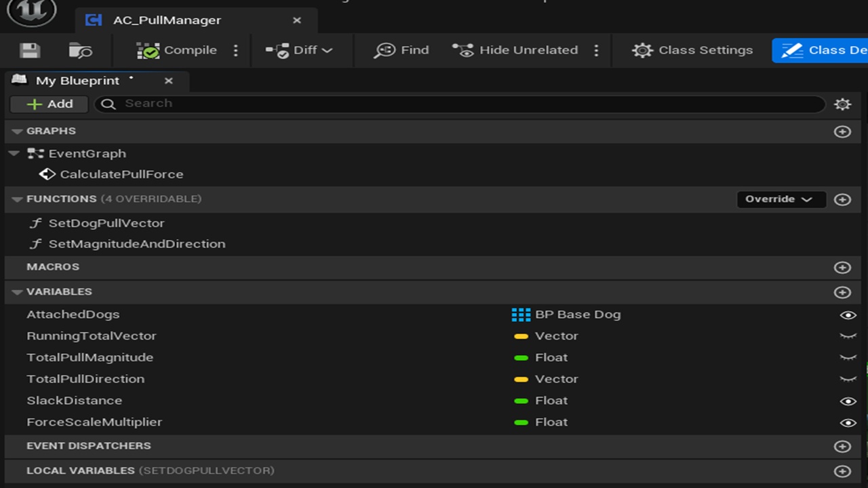Add a new macro with plus icon
Viewport: 868px width, 488px height.
click(842, 268)
